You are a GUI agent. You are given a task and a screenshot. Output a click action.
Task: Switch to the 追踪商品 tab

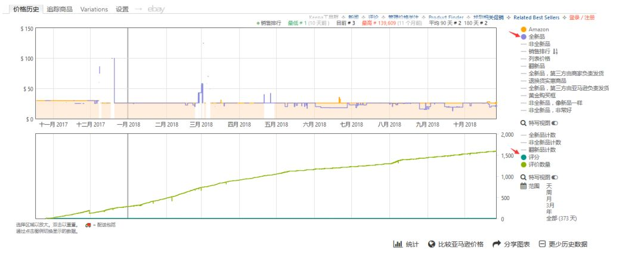60,10
